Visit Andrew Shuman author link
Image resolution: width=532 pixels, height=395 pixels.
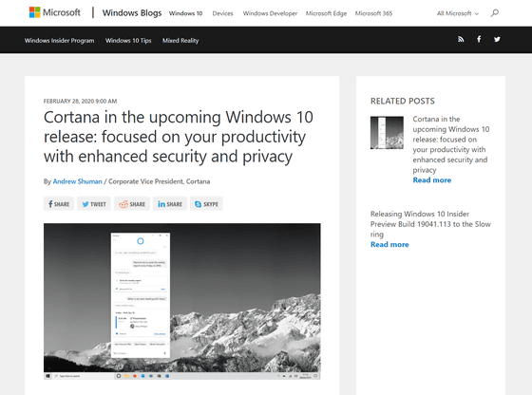77,181
